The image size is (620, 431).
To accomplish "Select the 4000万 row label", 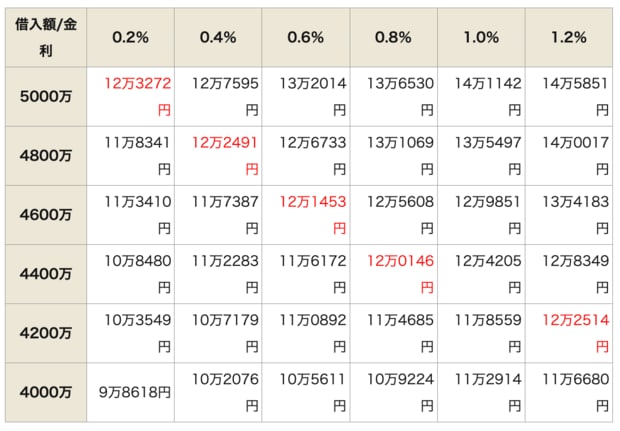I will 46,392.
